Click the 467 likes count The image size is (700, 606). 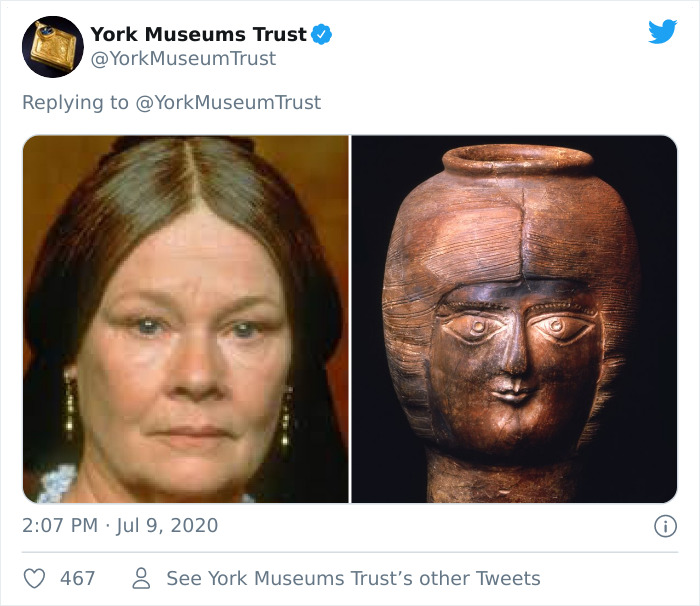(x=78, y=578)
